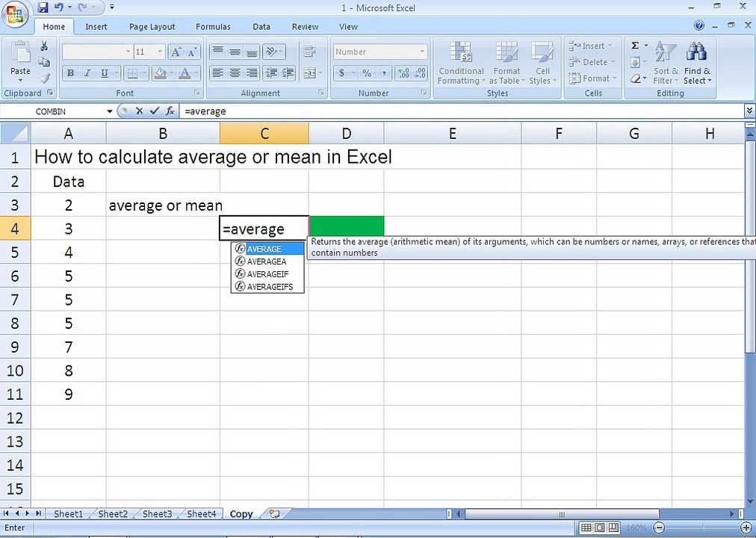Confirm the formula with the checkmark
The image size is (756, 538).
click(155, 111)
